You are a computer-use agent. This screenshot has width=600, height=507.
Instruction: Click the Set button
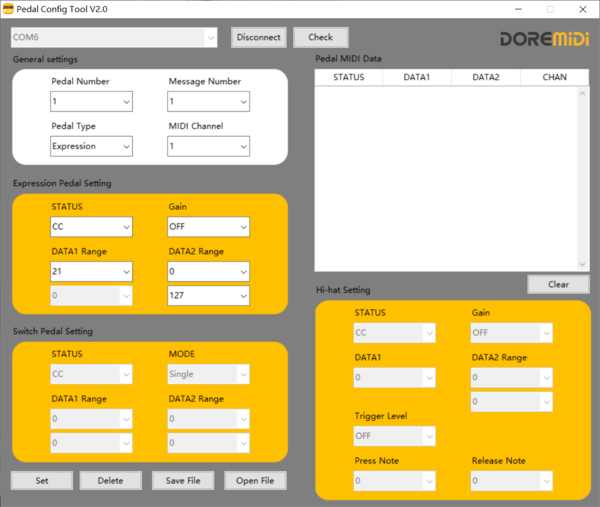(42, 481)
